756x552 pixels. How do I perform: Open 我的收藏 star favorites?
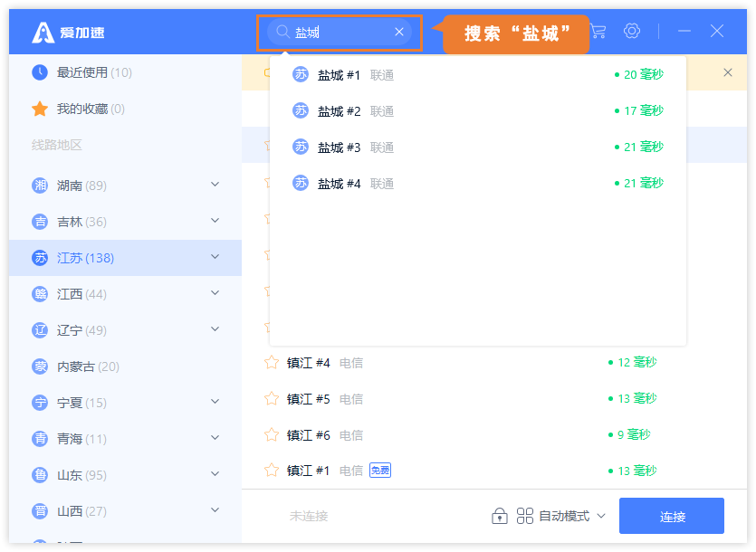pyautogui.click(x=40, y=109)
